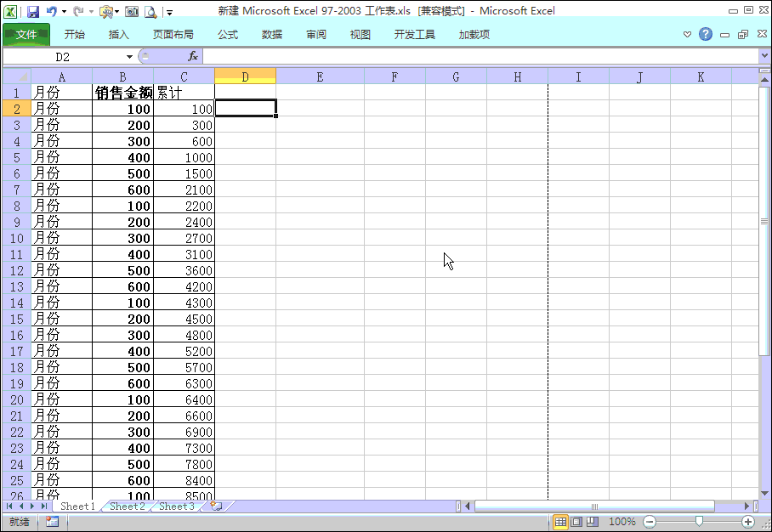Switch to the 插入 ribbon tab
This screenshot has width=772, height=532.
point(119,35)
